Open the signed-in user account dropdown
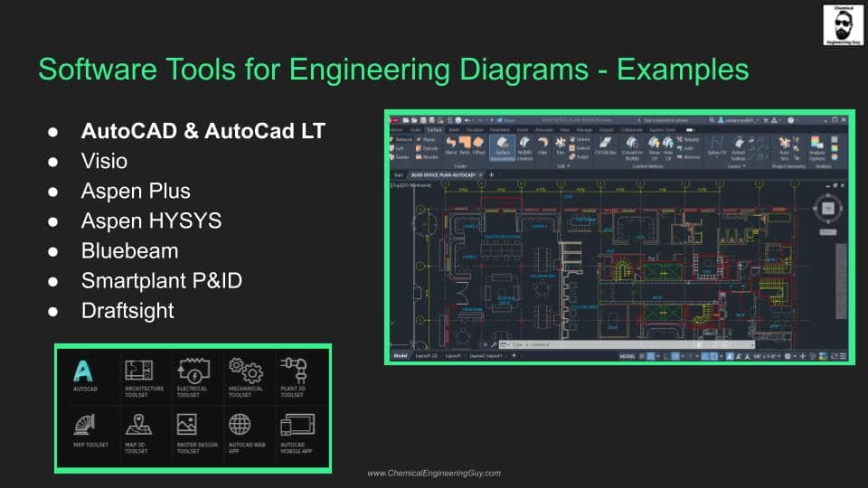This screenshot has height=488, width=868. [739, 120]
